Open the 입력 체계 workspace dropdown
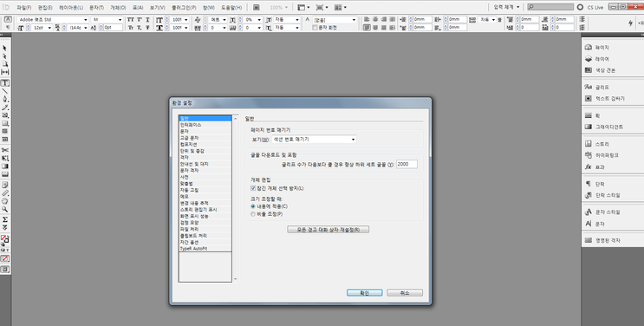 tap(507, 7)
